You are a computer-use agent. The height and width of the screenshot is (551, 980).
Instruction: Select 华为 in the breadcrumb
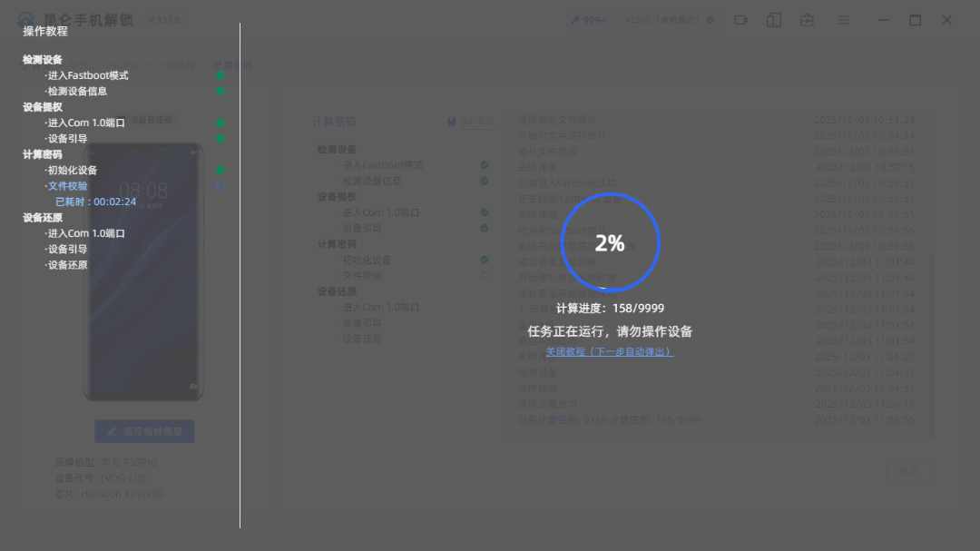(x=79, y=65)
